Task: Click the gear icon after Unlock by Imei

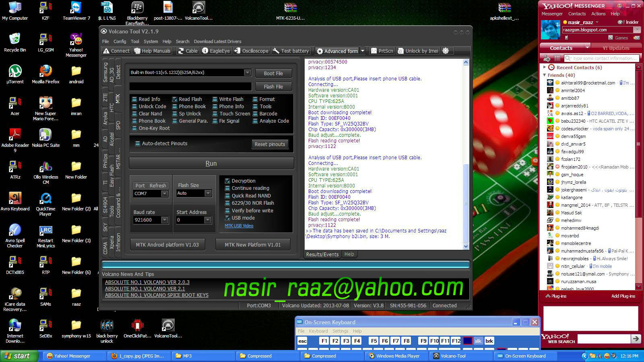Action: (x=445, y=51)
